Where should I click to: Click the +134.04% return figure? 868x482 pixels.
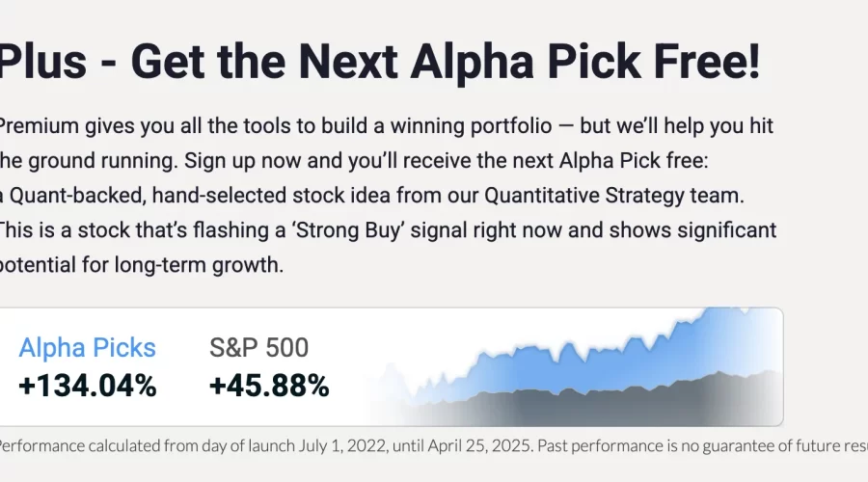(x=88, y=386)
